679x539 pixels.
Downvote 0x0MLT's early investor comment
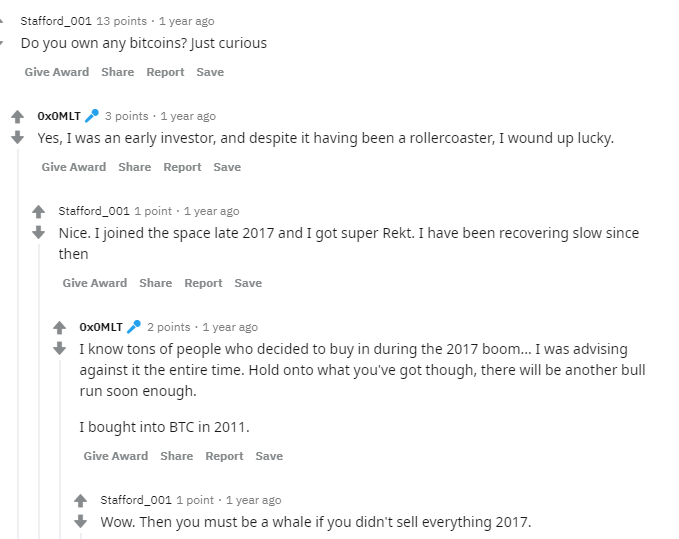pyautogui.click(x=17, y=137)
